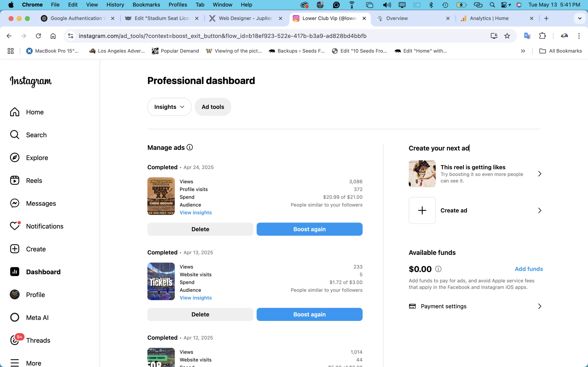
Task: Expand the Create ad row arrow
Action: click(x=539, y=210)
